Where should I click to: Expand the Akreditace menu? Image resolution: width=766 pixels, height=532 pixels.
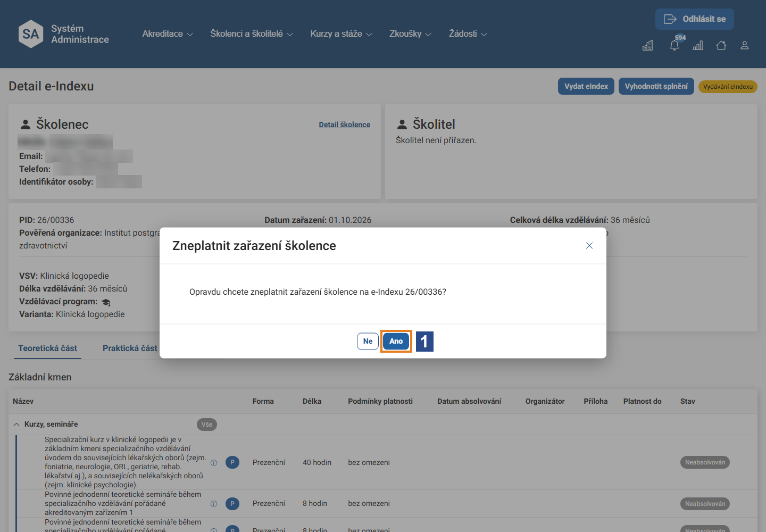[x=168, y=34]
